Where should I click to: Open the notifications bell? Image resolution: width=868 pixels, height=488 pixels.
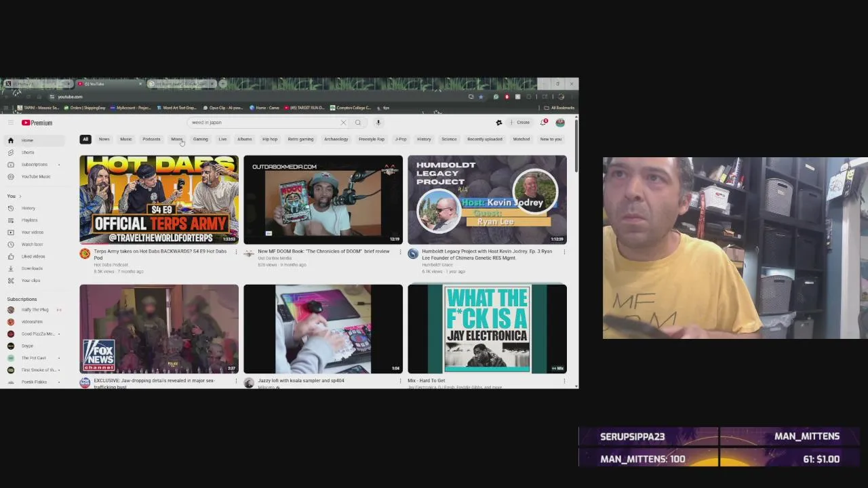coord(543,123)
